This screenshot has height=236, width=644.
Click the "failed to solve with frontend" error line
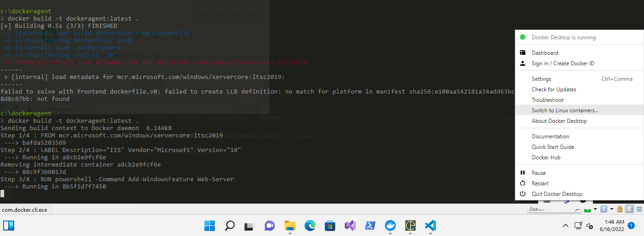point(258,92)
